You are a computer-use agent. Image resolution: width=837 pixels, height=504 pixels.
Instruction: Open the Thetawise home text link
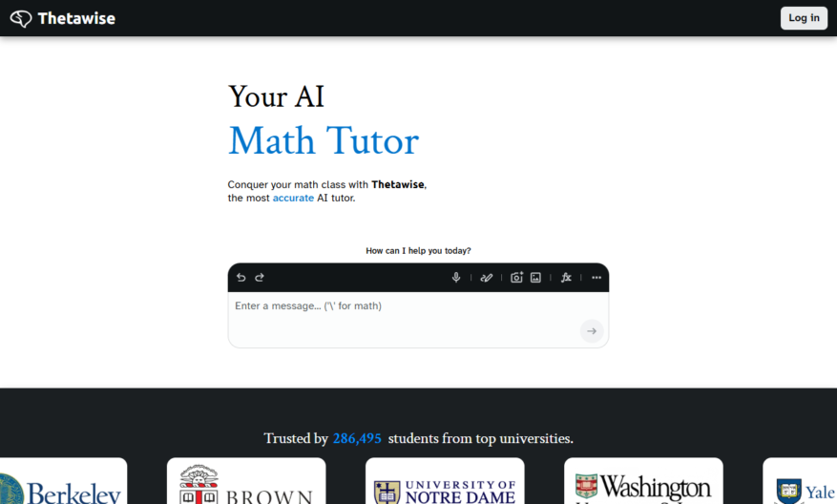point(76,19)
